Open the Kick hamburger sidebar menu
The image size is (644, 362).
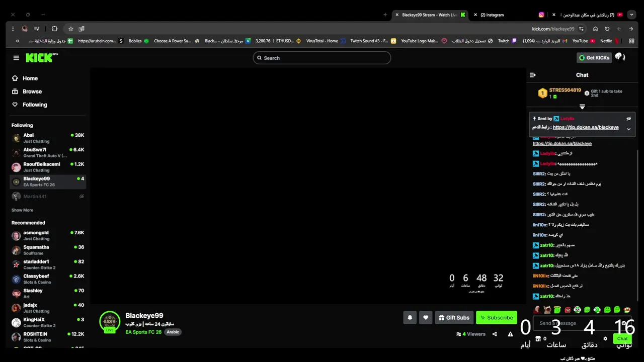[16, 58]
